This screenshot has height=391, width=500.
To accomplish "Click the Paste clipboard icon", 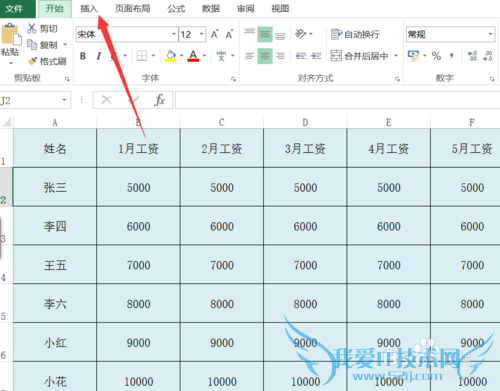I will tap(11, 34).
